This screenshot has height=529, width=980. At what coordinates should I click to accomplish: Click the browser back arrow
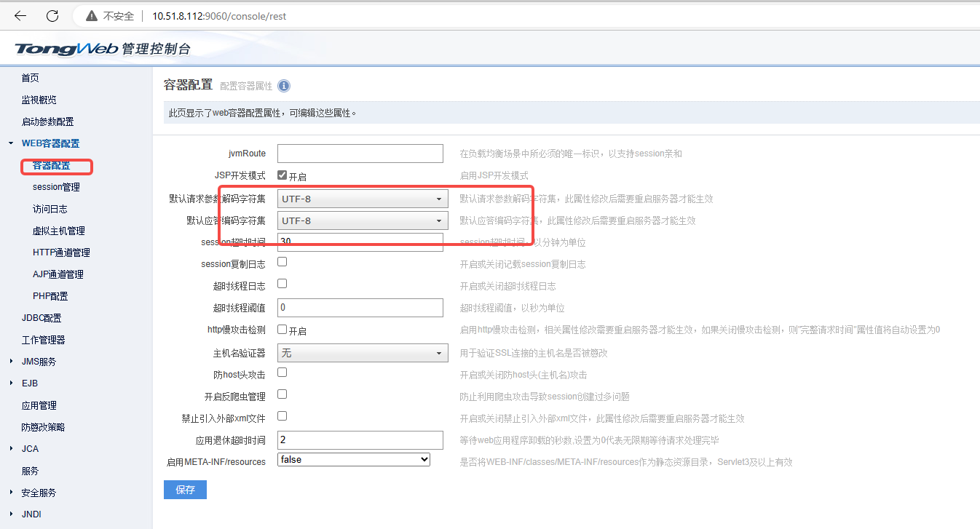tap(20, 16)
